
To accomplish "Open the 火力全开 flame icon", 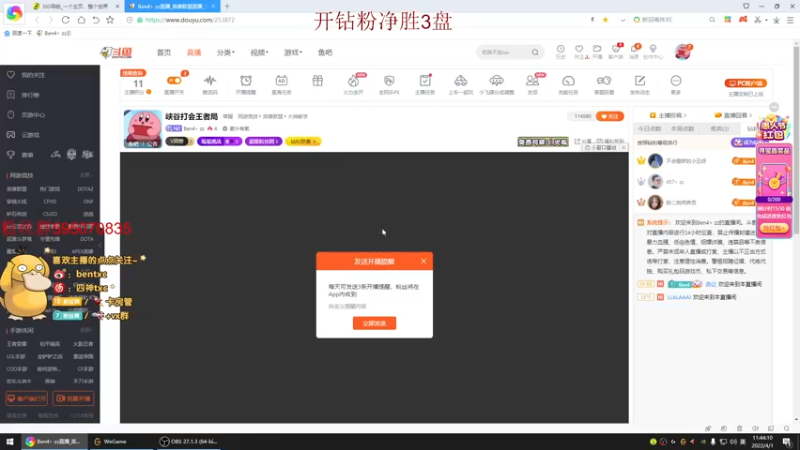I will (x=353, y=81).
